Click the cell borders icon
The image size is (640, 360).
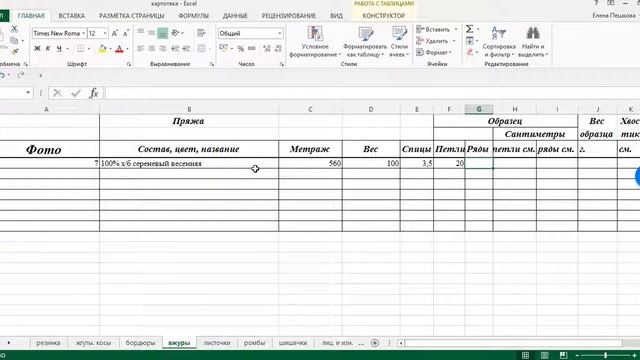[80, 49]
